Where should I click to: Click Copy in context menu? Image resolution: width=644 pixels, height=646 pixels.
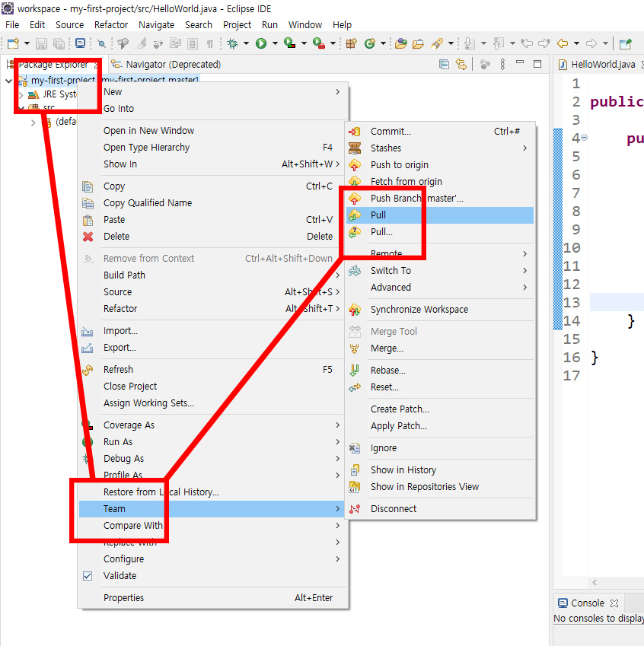pyautogui.click(x=212, y=186)
